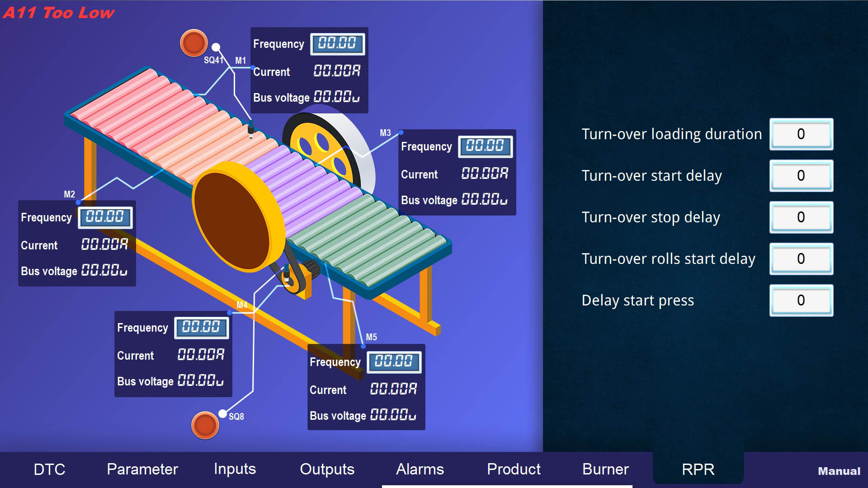Open the DTC tab
The height and width of the screenshot is (488, 868).
click(49, 469)
